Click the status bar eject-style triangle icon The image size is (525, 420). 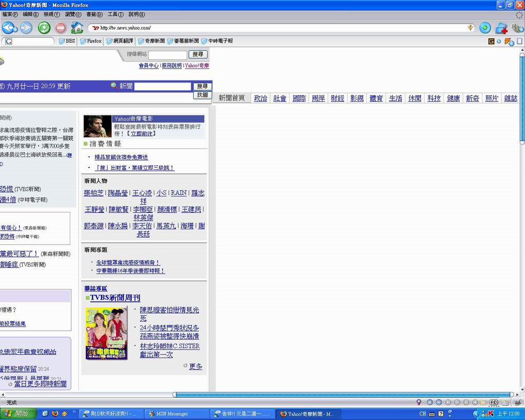tap(439, 402)
